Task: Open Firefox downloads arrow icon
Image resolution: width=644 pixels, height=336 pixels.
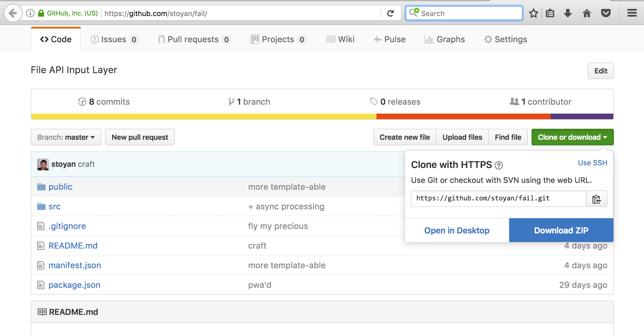Action: pyautogui.click(x=568, y=13)
